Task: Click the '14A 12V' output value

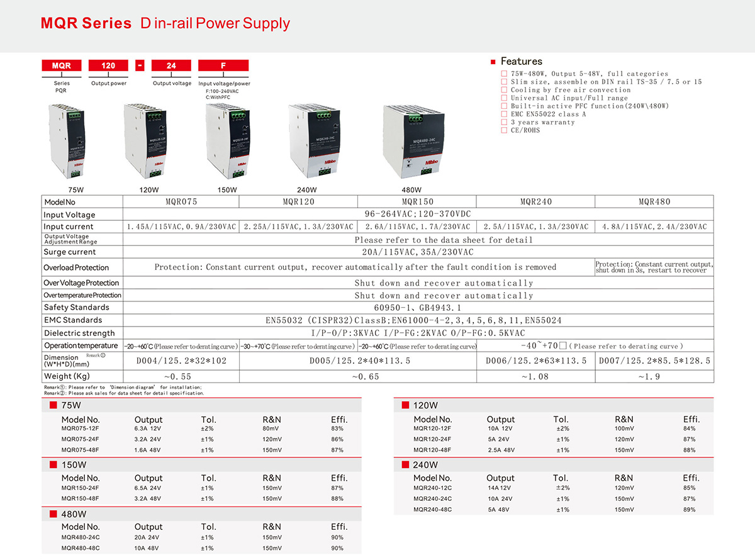Action: (501, 488)
